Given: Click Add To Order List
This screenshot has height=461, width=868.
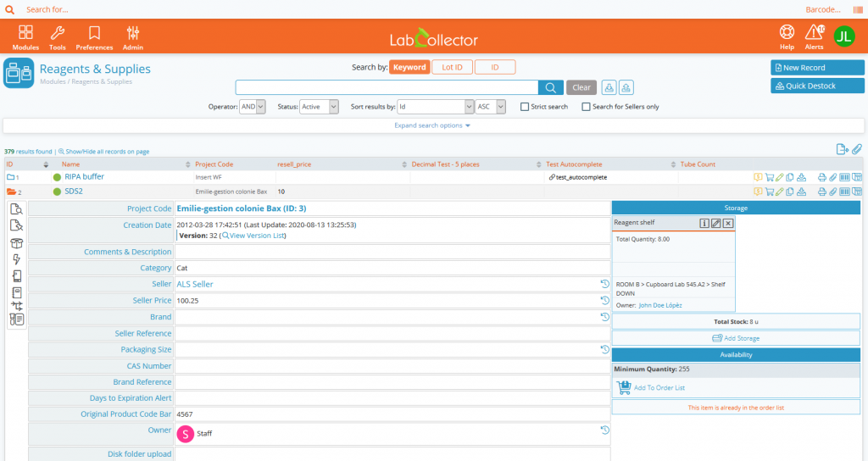Looking at the screenshot, I should tap(651, 387).
